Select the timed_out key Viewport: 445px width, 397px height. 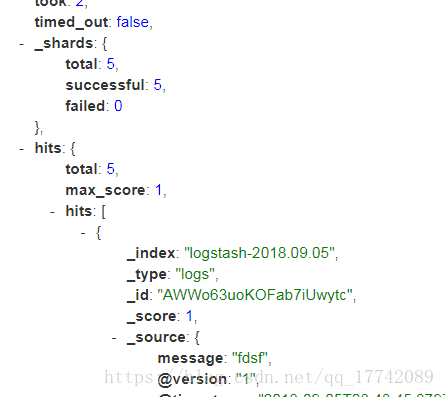[71, 22]
